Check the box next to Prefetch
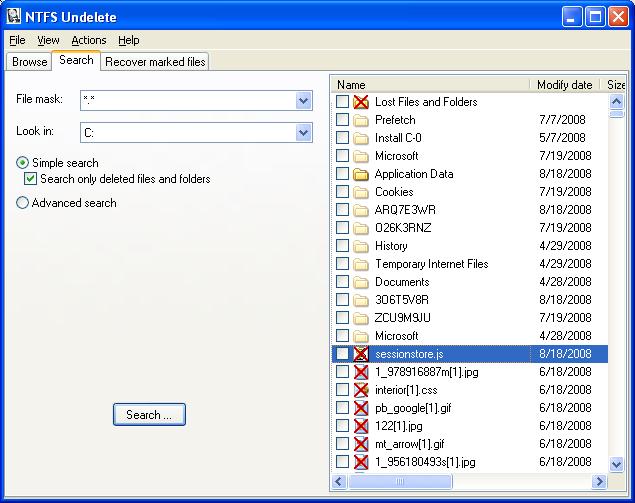This screenshot has height=503, width=635. pos(342,119)
